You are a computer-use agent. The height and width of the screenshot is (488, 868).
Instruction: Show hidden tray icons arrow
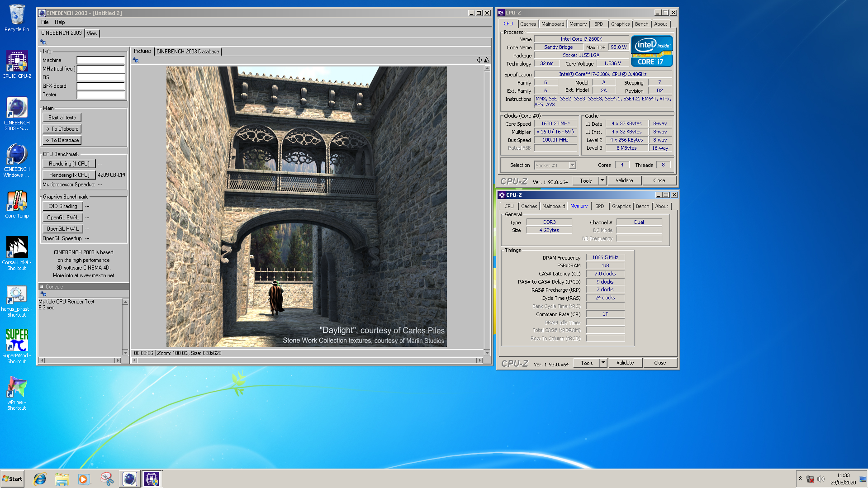pos(800,479)
